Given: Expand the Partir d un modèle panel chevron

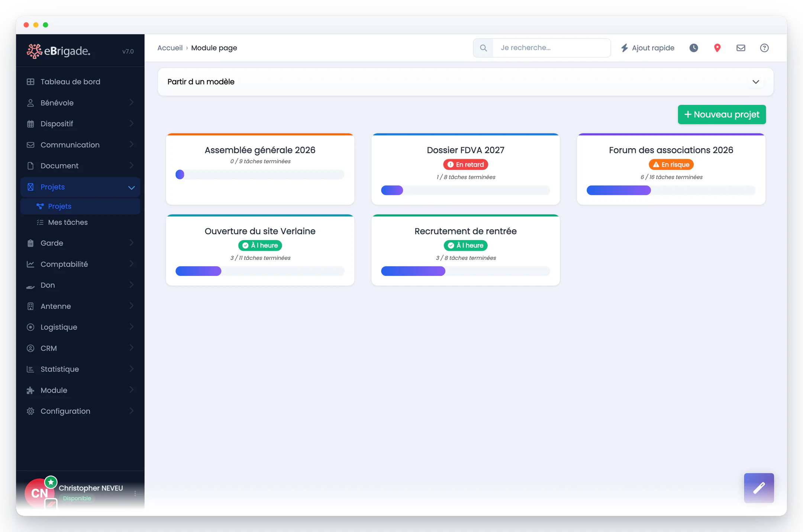Looking at the screenshot, I should click(x=756, y=82).
